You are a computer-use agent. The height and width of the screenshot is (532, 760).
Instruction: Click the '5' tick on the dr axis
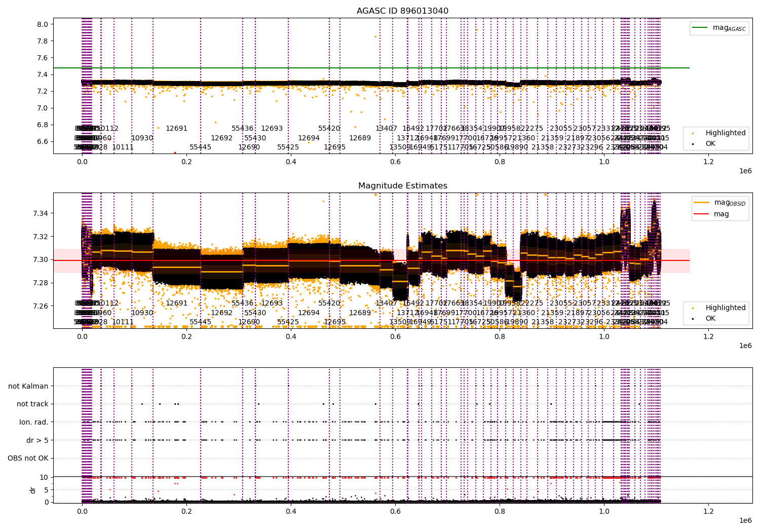pos(47,489)
